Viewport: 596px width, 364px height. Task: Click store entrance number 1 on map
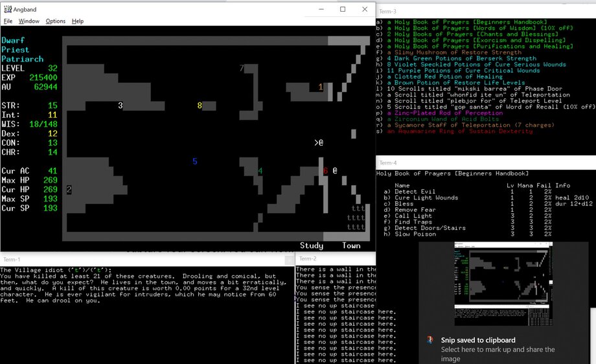click(x=320, y=87)
